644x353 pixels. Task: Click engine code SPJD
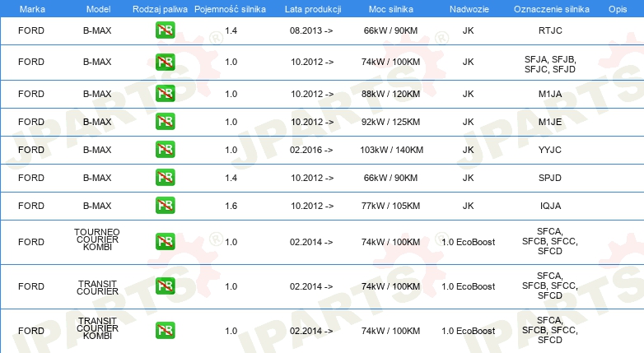coord(550,178)
